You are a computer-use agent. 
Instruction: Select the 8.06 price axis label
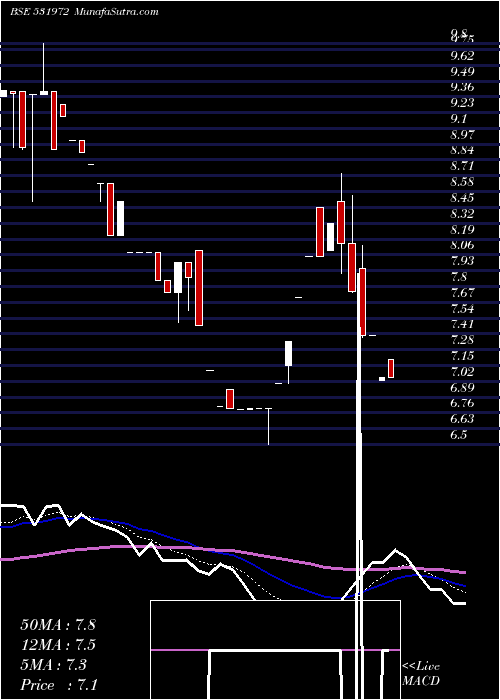(x=462, y=246)
